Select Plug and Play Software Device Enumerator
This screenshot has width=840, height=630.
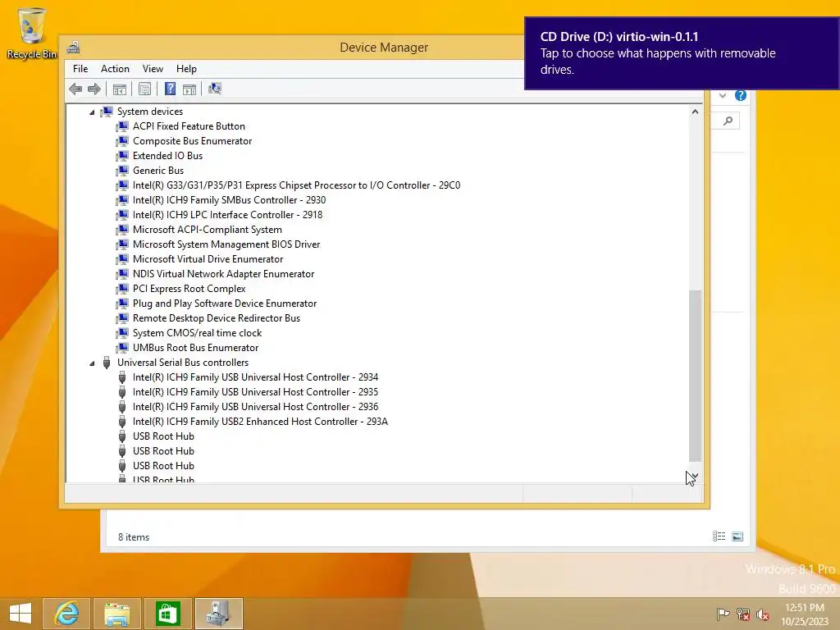225,304
